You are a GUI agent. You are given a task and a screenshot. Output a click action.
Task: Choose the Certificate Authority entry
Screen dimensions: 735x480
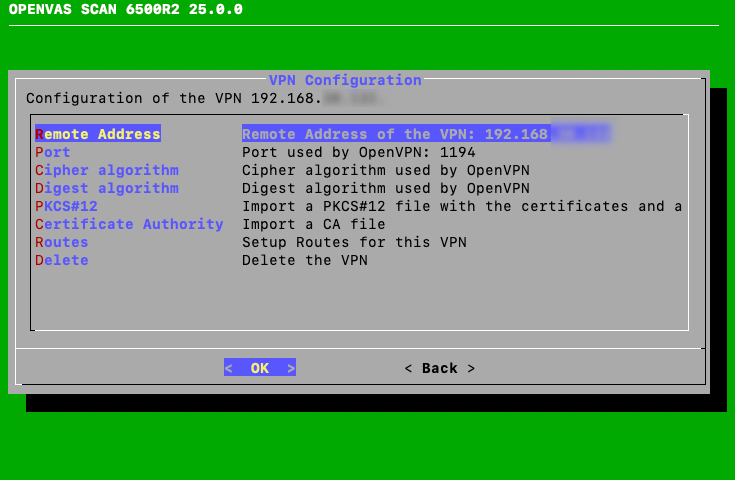tap(129, 224)
